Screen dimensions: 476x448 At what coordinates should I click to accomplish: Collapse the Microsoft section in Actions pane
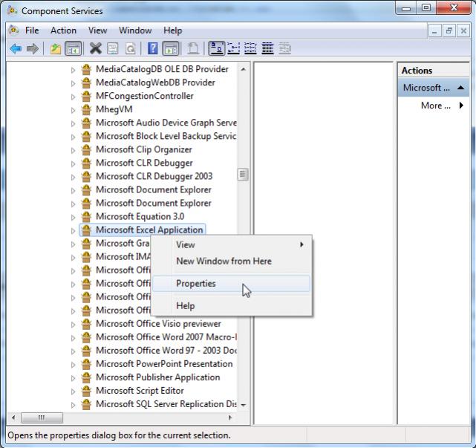coord(460,88)
